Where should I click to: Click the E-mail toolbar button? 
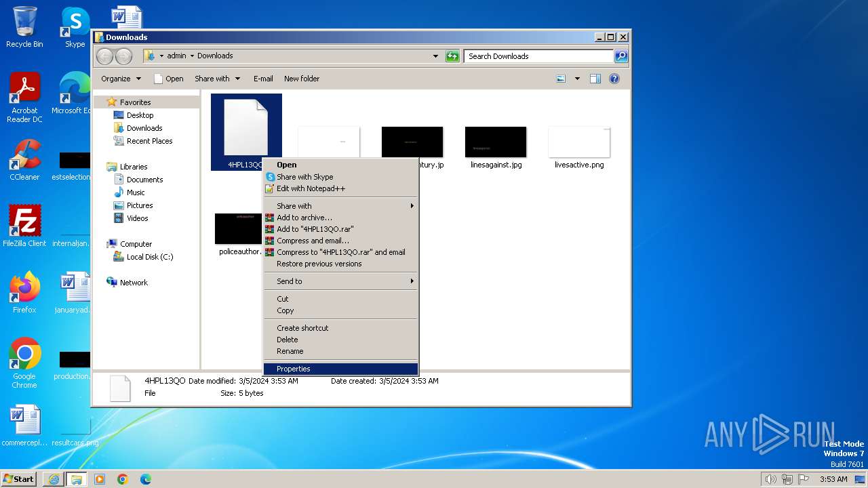263,79
